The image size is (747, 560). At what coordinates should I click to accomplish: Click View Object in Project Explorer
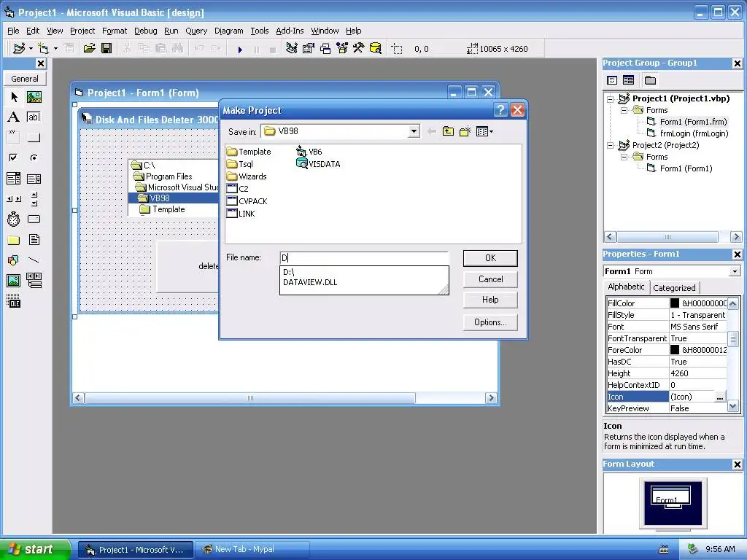[628, 80]
